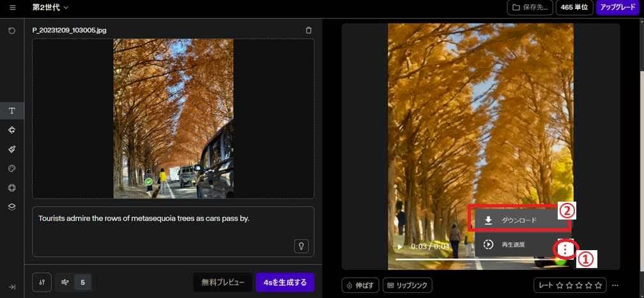Click the lightbulb prompt suggestion icon
Screen dimensions: 644x298
301,246
